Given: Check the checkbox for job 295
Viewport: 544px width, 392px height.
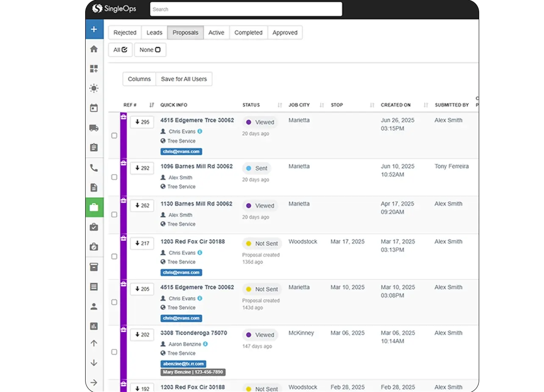Looking at the screenshot, I should pos(114,135).
